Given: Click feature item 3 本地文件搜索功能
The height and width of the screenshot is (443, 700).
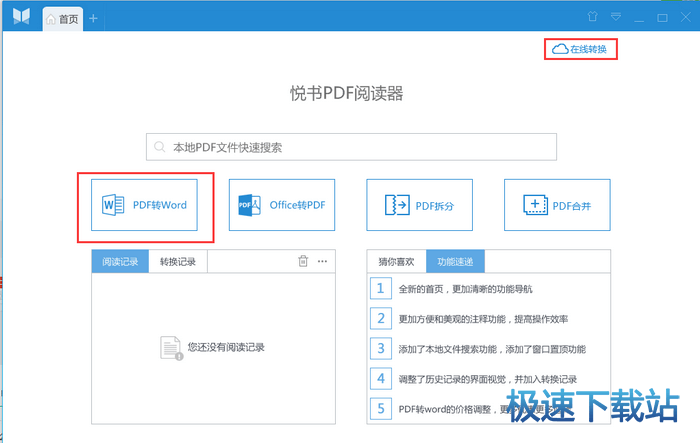Looking at the screenshot, I should point(492,349).
